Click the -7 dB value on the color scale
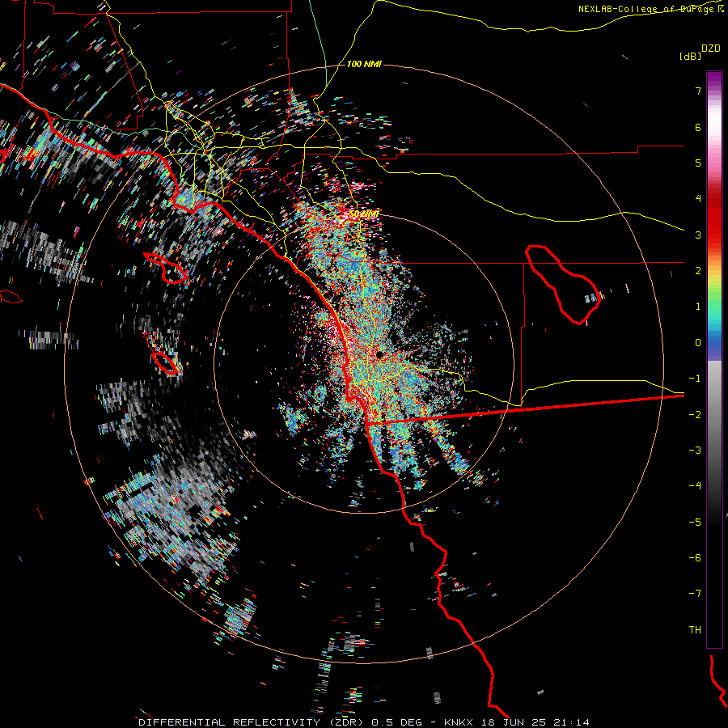The height and width of the screenshot is (728, 728). [x=695, y=594]
